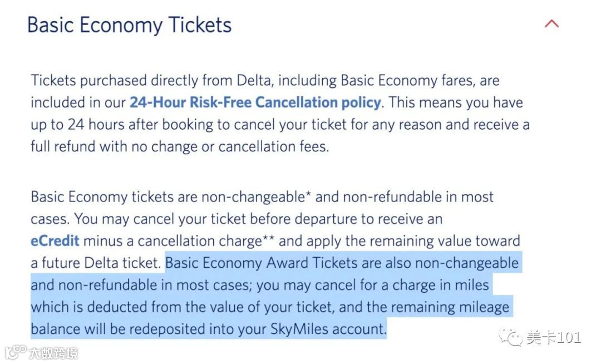This screenshot has height=364, width=601.
Task: Collapse the Basic Economy Tickets section chevron
Action: pos(551,24)
